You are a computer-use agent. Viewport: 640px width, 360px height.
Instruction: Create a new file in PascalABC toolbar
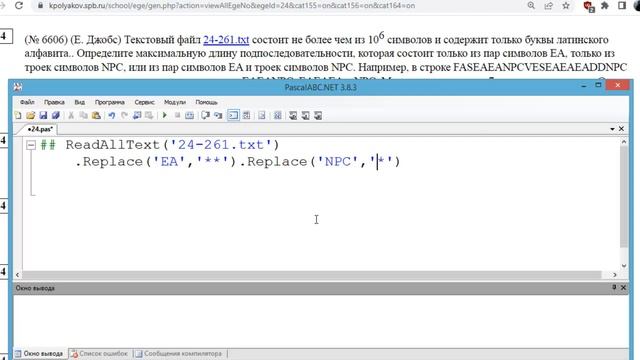pyautogui.click(x=18, y=116)
